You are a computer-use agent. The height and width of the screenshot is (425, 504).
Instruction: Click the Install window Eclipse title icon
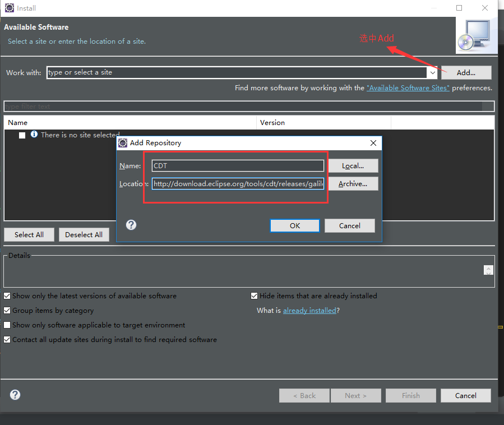click(x=10, y=8)
